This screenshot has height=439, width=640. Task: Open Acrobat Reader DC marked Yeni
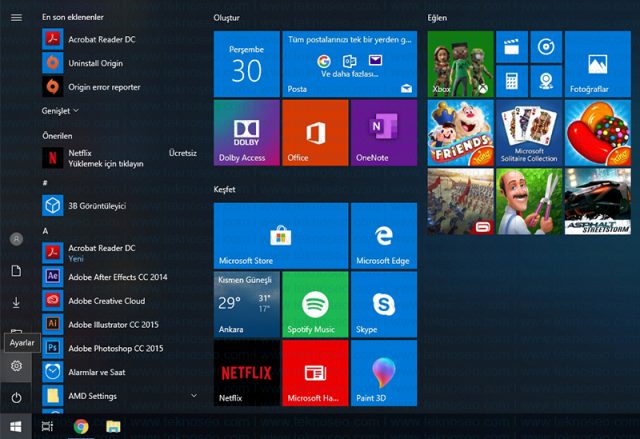(119, 253)
